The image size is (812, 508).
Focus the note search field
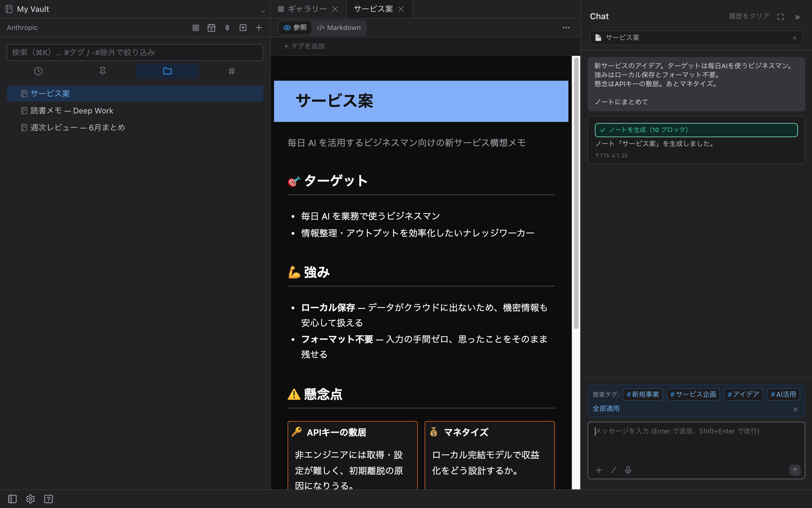click(135, 52)
